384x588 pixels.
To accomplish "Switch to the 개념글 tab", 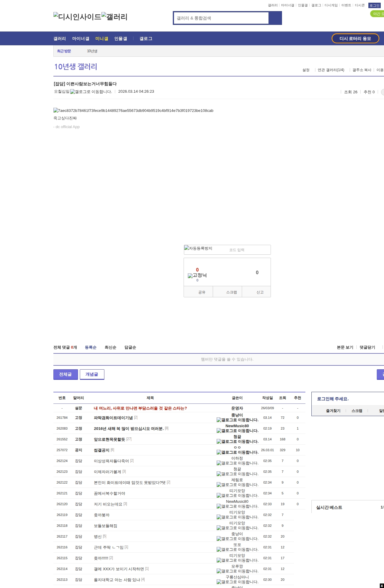I will 92,374.
